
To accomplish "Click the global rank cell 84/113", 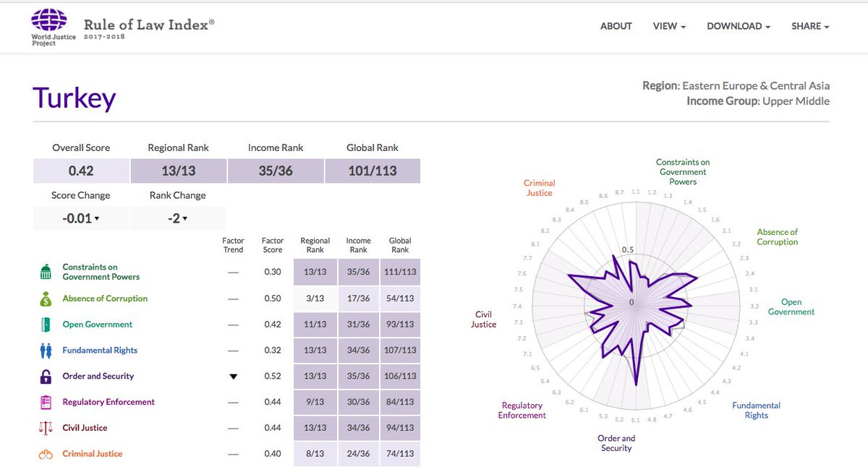I will (x=400, y=402).
